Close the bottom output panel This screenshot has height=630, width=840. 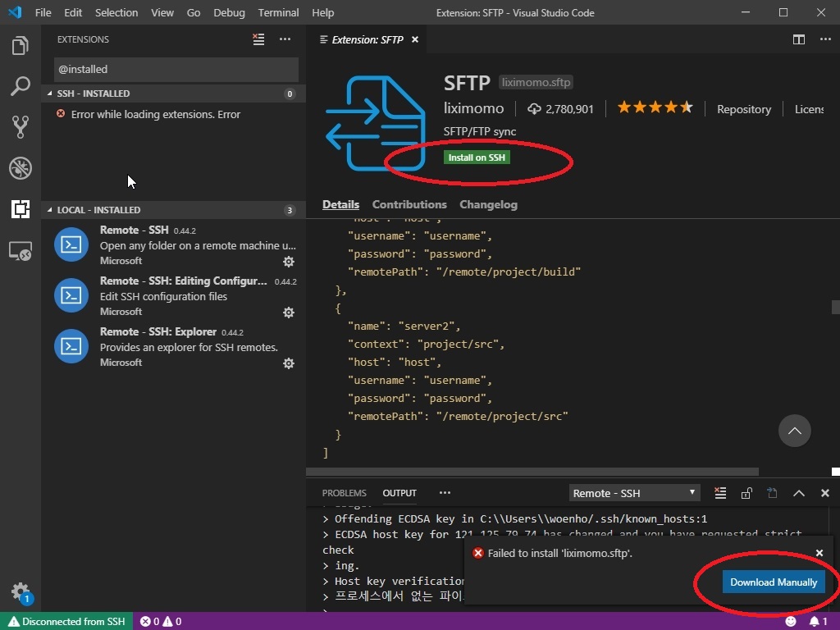pos(825,493)
